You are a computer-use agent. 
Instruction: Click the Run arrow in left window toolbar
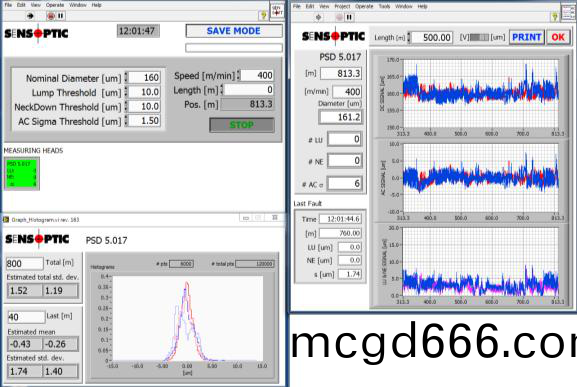[30, 16]
